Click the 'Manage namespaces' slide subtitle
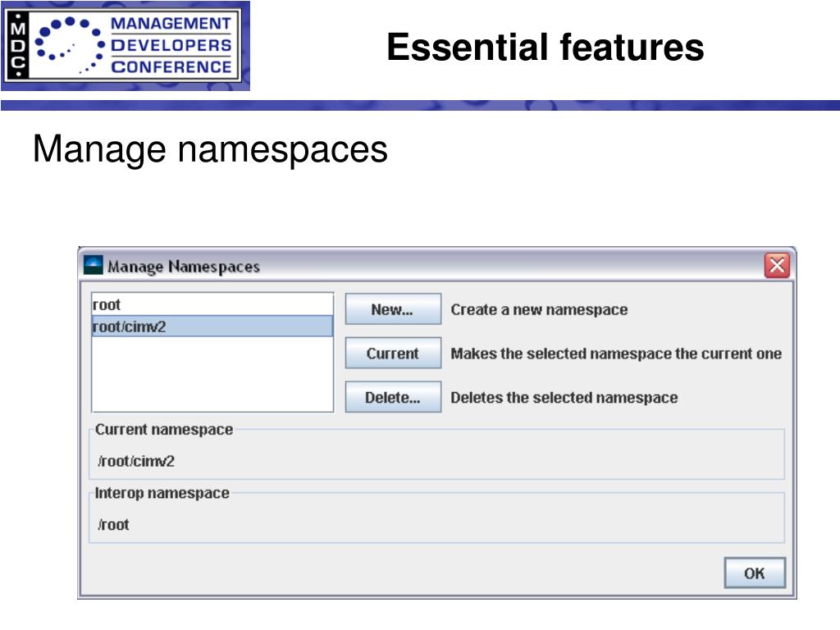Viewport: 840px width, 630px height. (x=210, y=149)
